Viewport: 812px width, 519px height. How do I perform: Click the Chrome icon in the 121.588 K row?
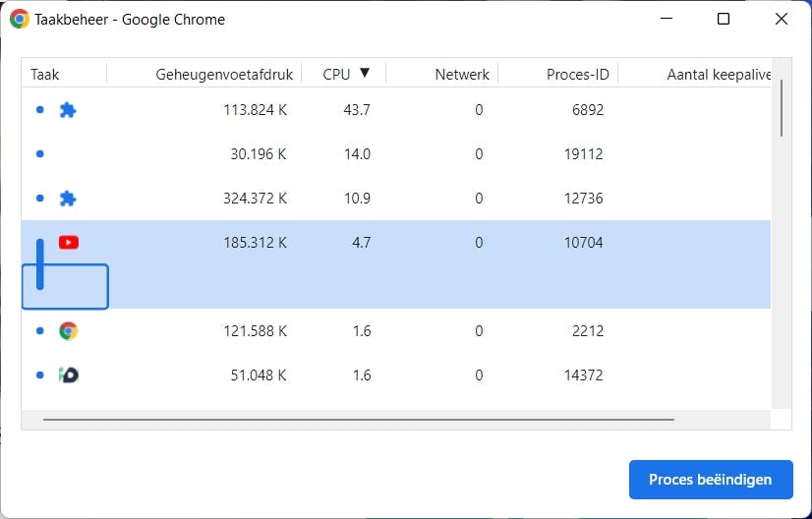[x=68, y=331]
